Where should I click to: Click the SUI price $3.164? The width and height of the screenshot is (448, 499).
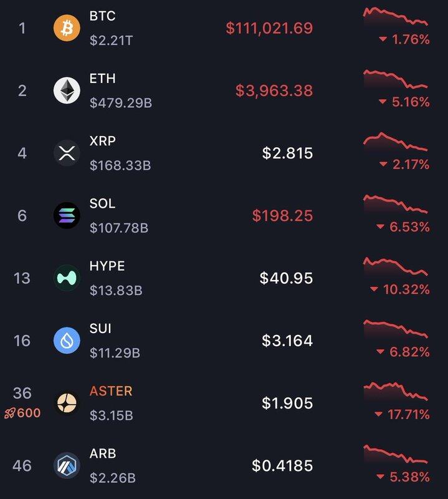pyautogui.click(x=287, y=341)
